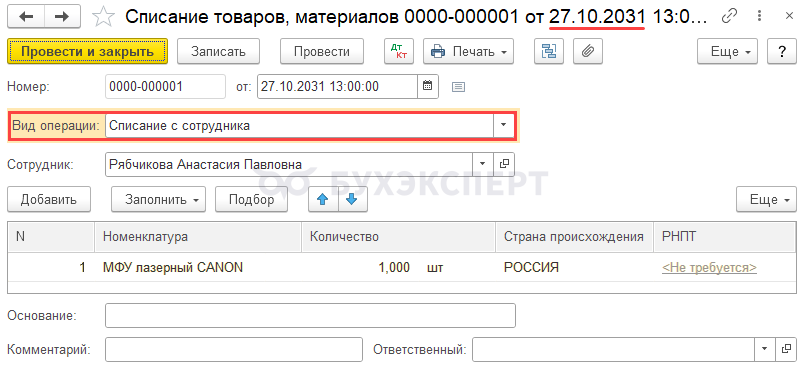Select the РОССИЯ country cell

click(574, 267)
